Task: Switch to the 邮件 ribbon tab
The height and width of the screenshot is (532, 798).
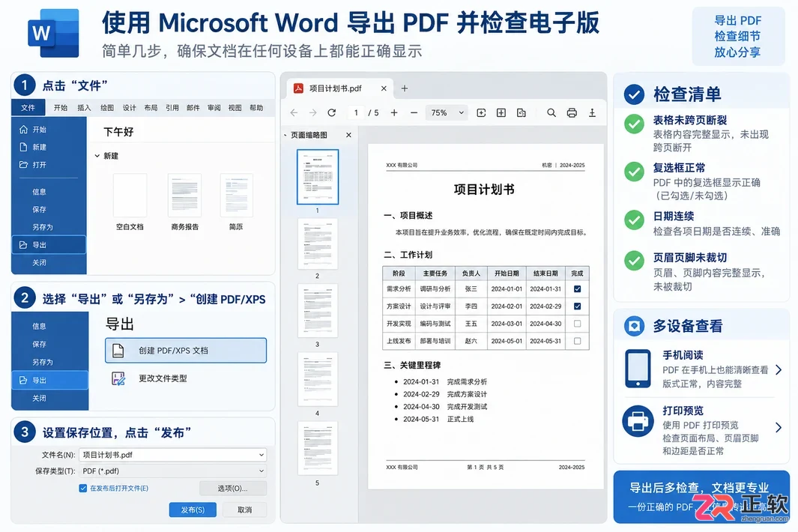Action: pos(193,107)
